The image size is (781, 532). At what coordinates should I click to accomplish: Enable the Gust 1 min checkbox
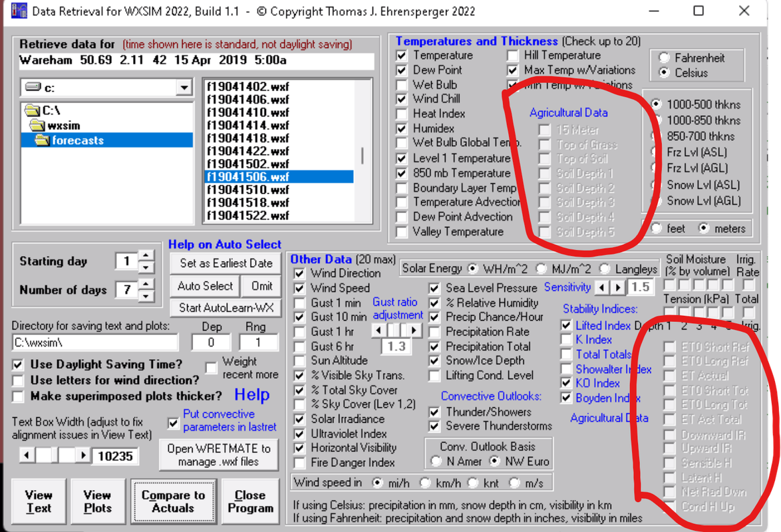(299, 303)
